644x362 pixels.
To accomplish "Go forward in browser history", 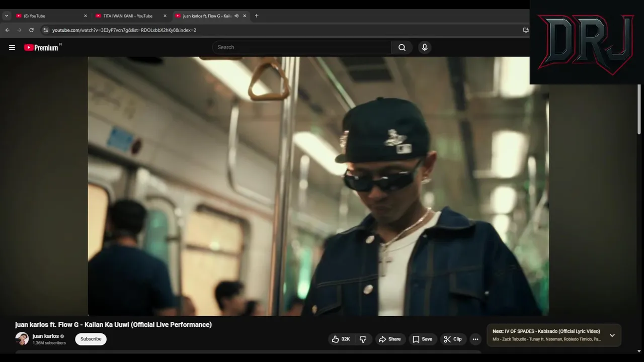I will pos(19,30).
